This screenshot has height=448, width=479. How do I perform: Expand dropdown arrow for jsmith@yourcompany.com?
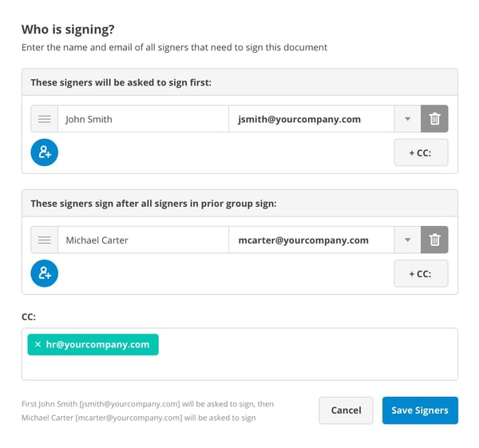pyautogui.click(x=407, y=119)
